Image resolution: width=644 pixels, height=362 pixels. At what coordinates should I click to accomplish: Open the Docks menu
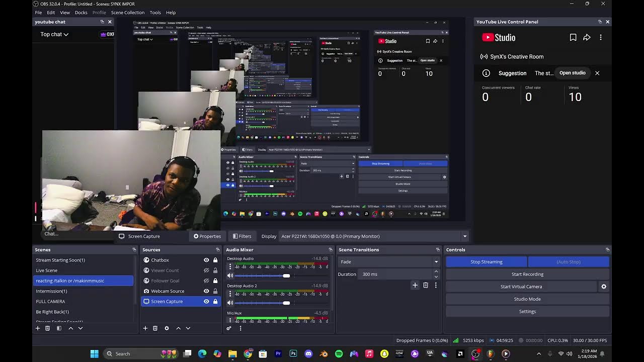point(81,13)
